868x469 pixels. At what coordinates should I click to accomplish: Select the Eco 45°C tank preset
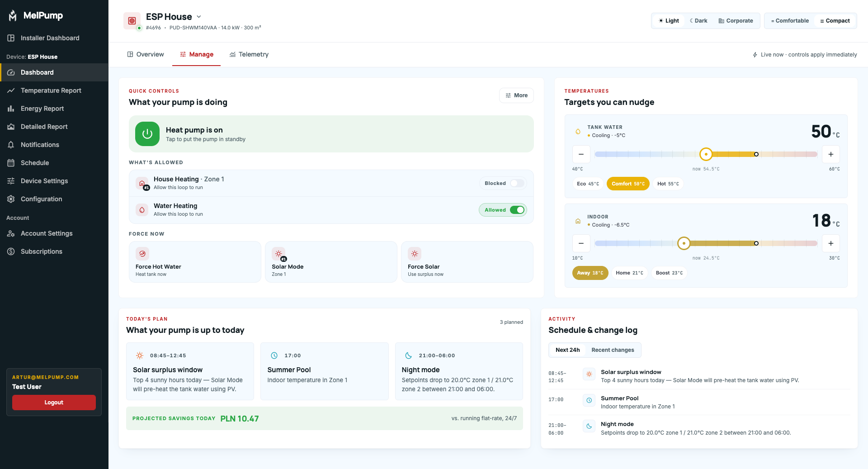tap(588, 184)
